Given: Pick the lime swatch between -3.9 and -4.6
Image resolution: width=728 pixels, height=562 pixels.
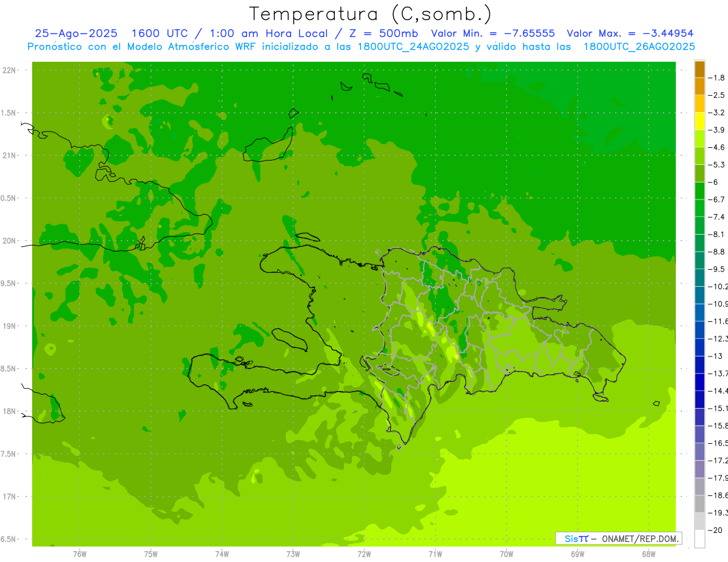Looking at the screenshot, I should 699,138.
